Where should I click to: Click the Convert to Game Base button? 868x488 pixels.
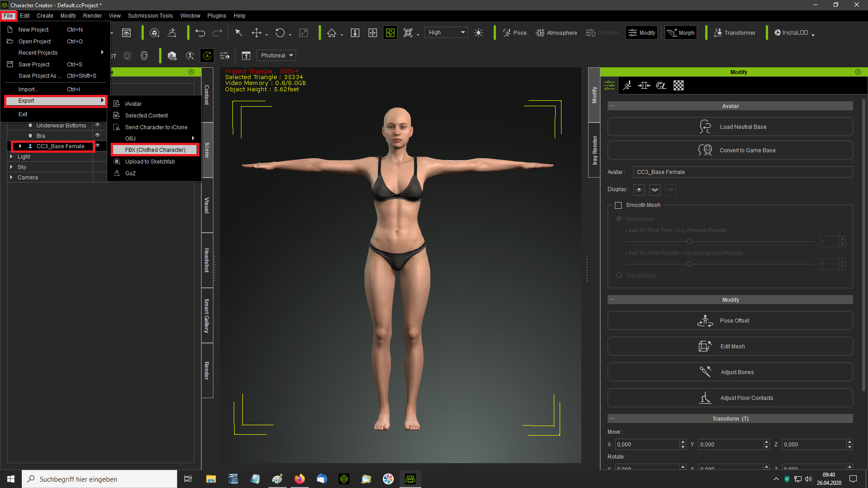pos(730,150)
